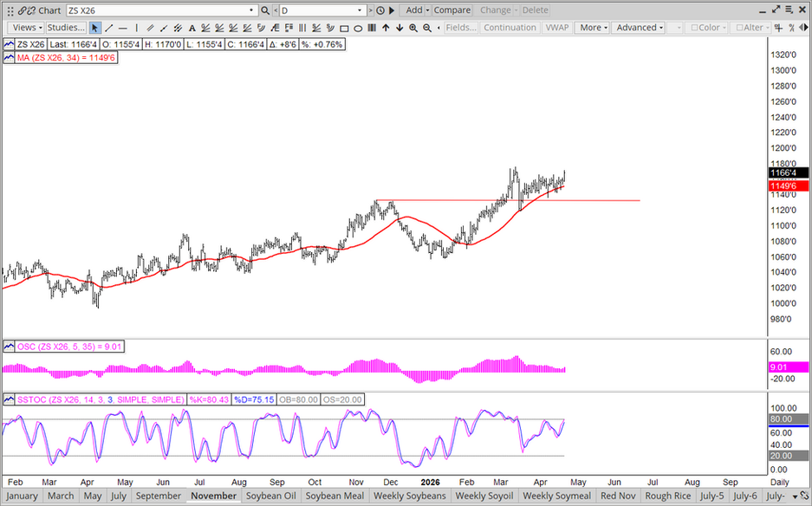Click the Add button
Viewport: 812px width, 506px height.
click(413, 10)
